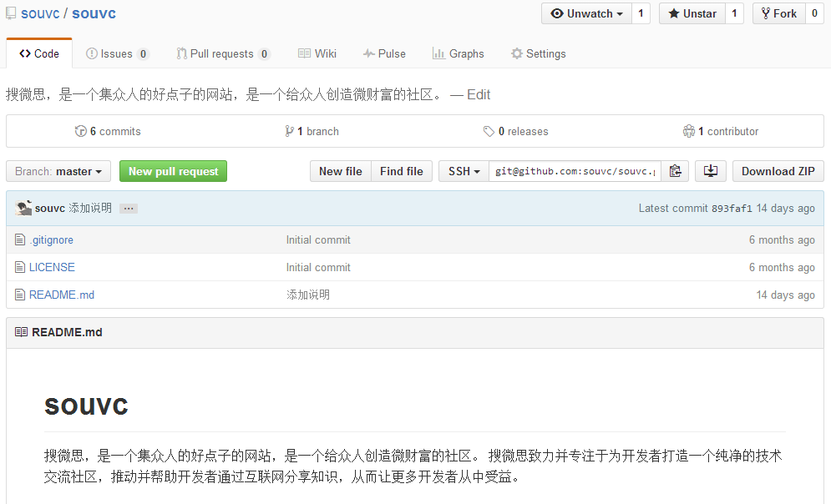The height and width of the screenshot is (504, 831).
Task: Click the branch icon beside 1 branch
Action: point(289,131)
